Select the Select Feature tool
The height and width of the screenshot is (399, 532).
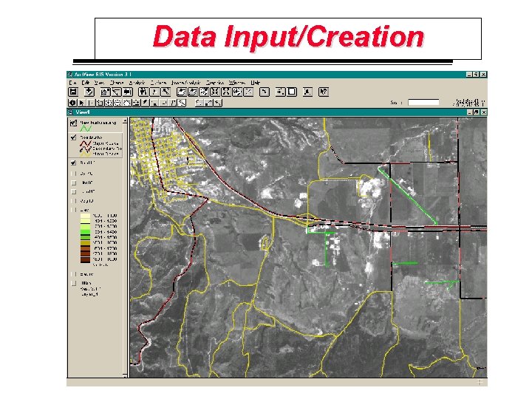coord(100,103)
